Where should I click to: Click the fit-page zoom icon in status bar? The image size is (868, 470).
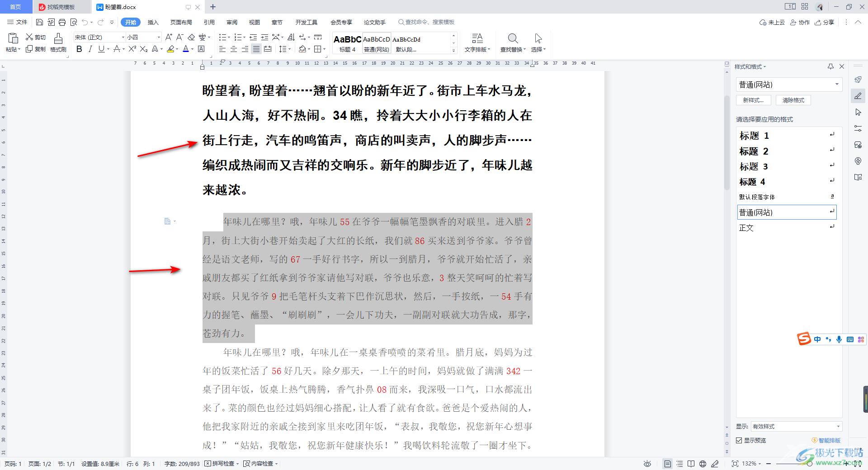(735, 464)
